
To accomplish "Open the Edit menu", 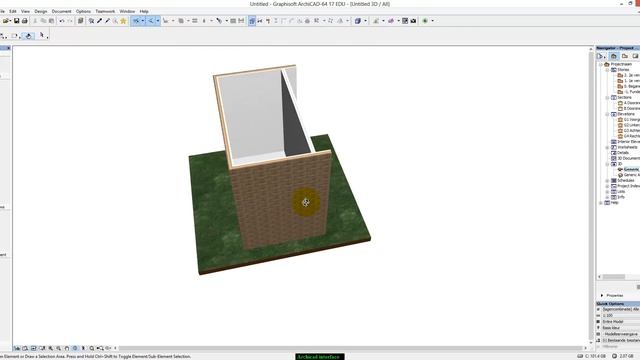I will pyautogui.click(x=13, y=11).
